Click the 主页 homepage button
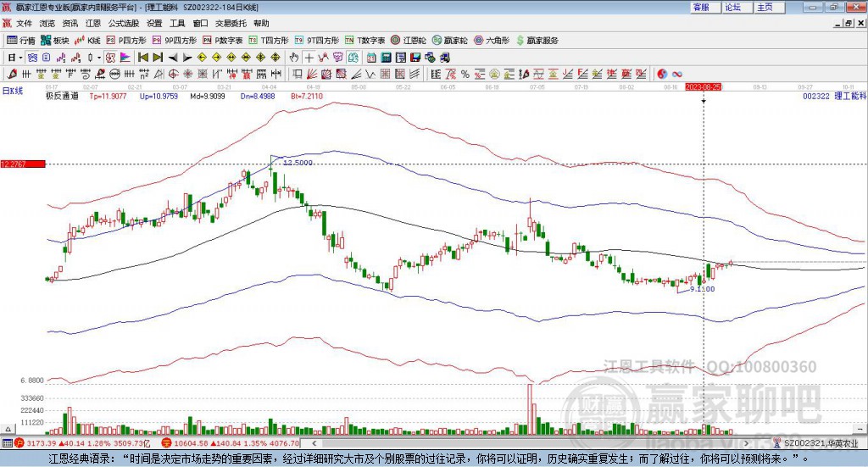The image size is (868, 467). pos(769,7)
